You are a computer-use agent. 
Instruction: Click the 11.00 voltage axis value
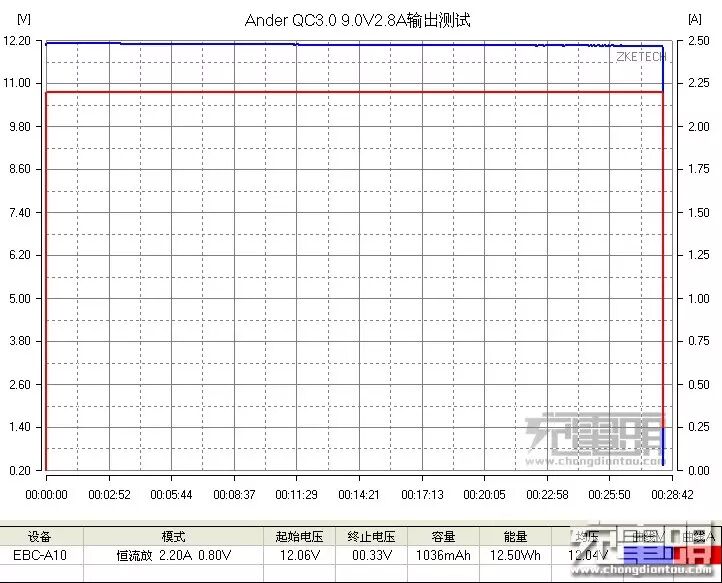17,83
